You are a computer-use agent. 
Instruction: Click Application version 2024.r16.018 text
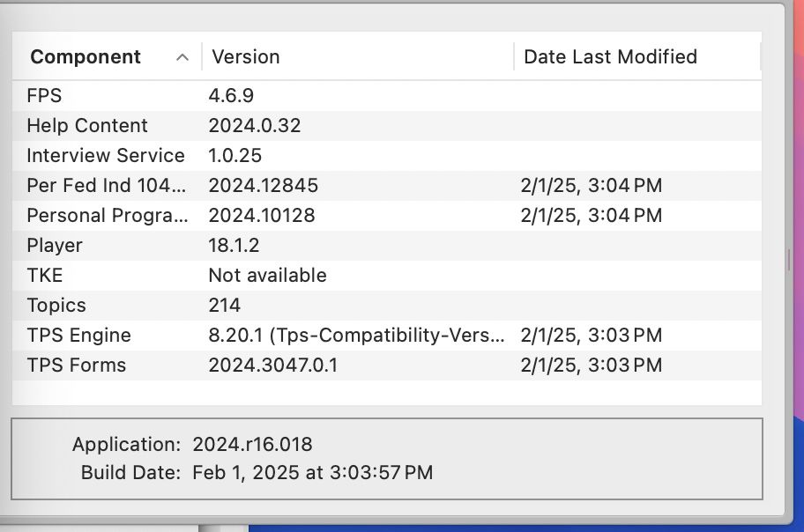coord(252,444)
